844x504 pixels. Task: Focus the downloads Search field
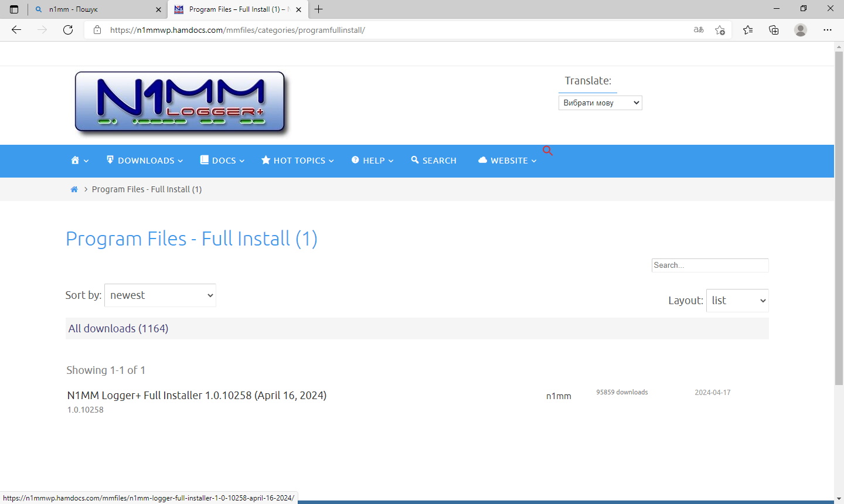pos(710,265)
